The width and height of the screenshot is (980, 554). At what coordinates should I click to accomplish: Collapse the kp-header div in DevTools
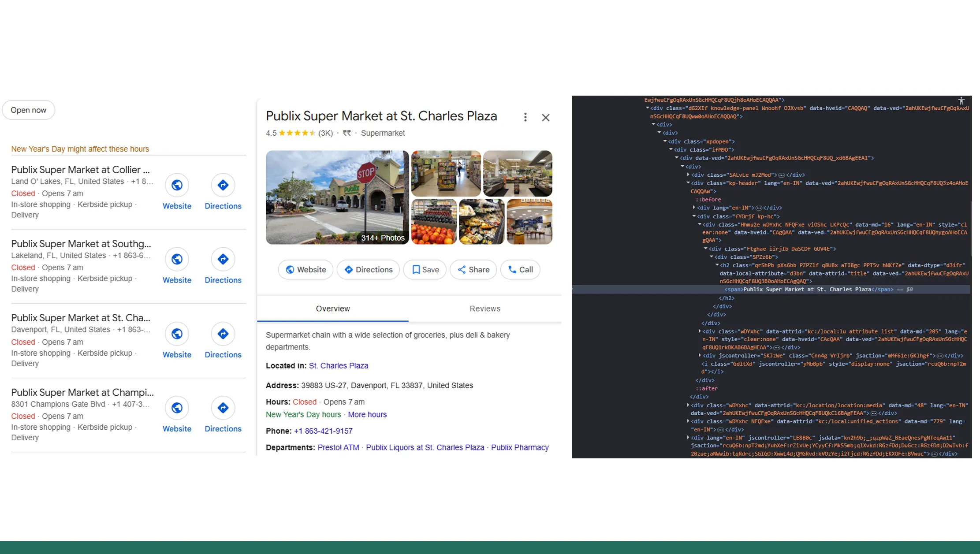coord(687,183)
